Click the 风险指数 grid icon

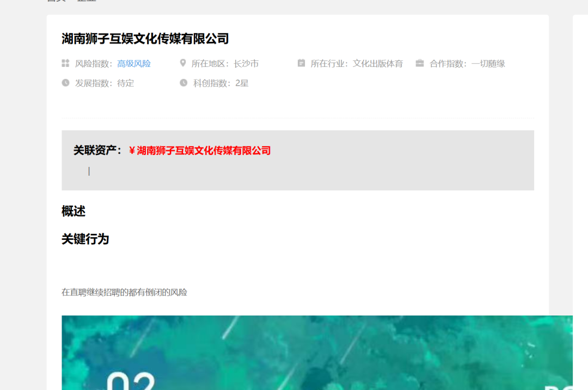click(x=65, y=63)
